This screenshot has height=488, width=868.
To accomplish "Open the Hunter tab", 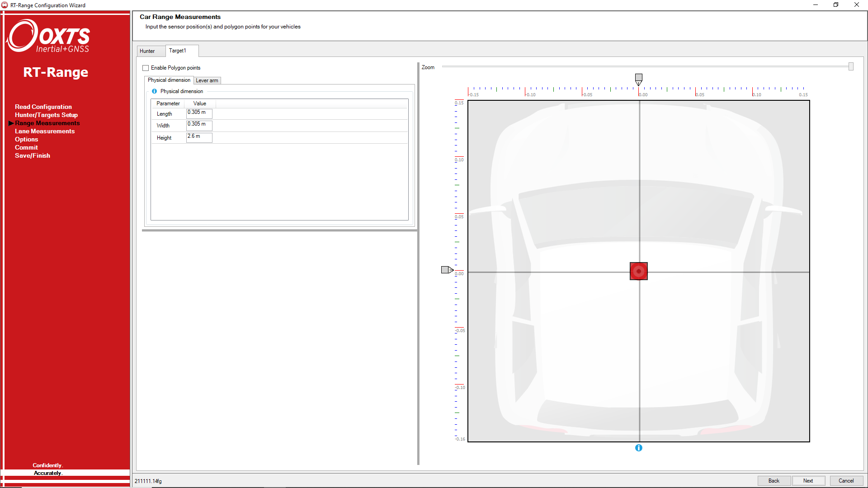I will click(x=150, y=51).
